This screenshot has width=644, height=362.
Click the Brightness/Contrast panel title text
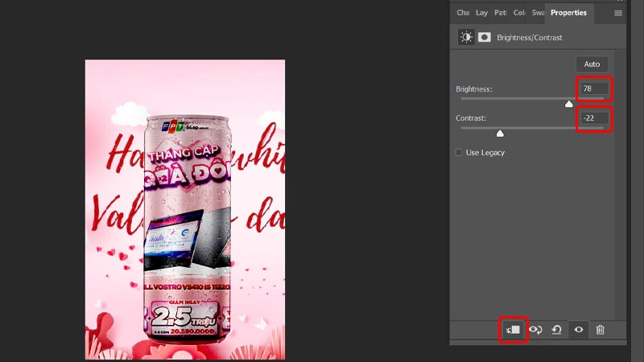coord(530,37)
